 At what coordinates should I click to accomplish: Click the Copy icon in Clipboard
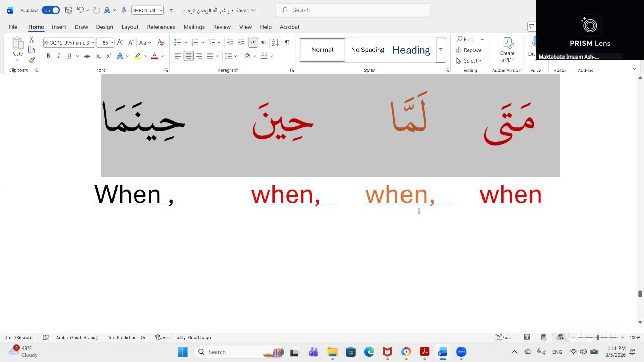pos(31,50)
